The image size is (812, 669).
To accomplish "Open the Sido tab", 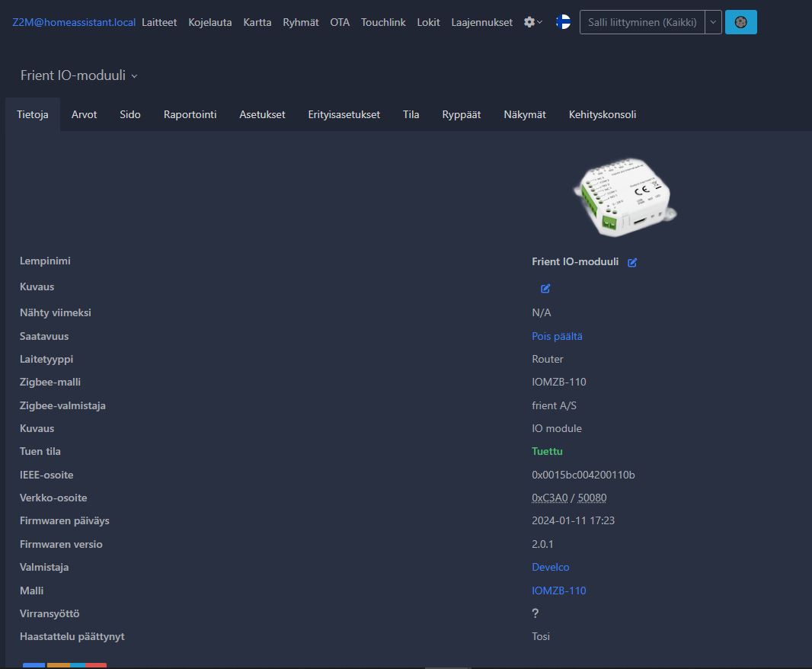I will point(130,114).
